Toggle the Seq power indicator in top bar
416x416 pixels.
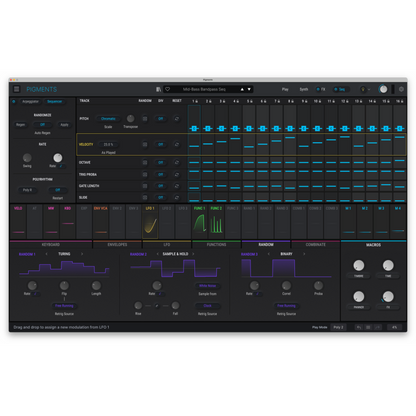[x=336, y=89]
